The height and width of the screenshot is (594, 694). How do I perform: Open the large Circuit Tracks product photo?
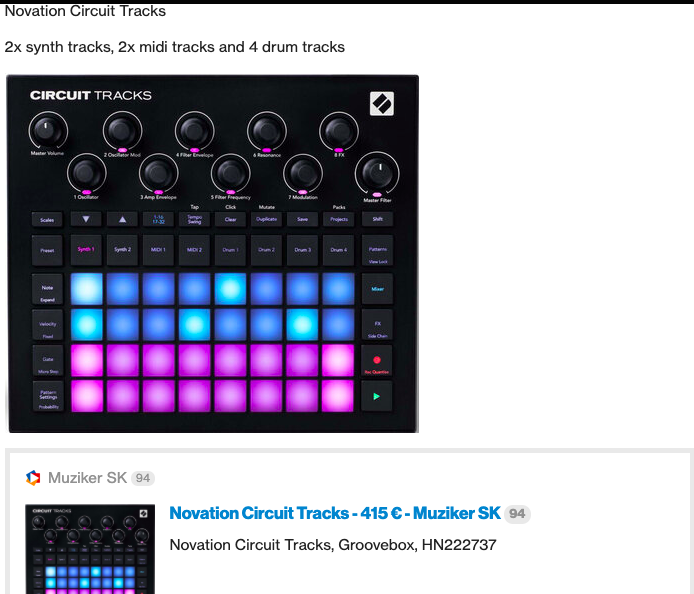pyautogui.click(x=212, y=254)
